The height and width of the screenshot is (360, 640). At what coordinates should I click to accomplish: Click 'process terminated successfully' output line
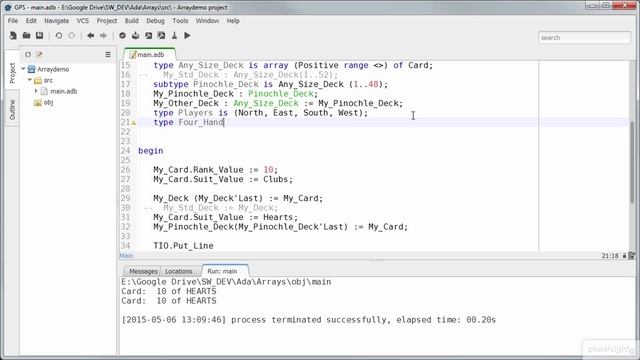309,320
